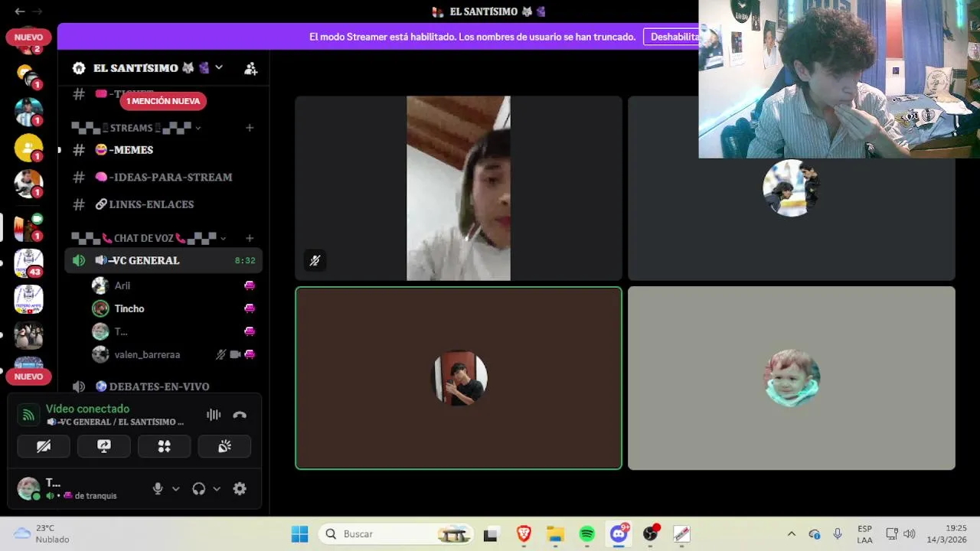Open Spotify from taskbar
The image size is (980, 551).
[x=587, y=534]
